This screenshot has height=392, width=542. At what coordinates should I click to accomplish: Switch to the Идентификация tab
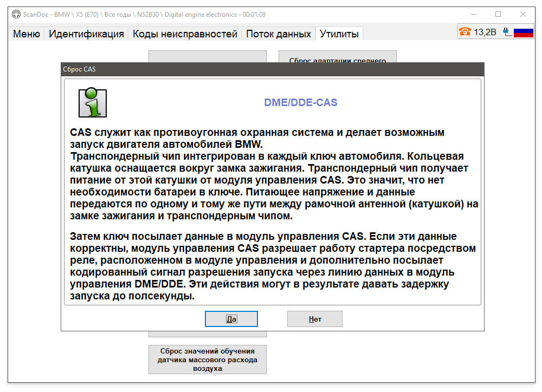point(86,34)
